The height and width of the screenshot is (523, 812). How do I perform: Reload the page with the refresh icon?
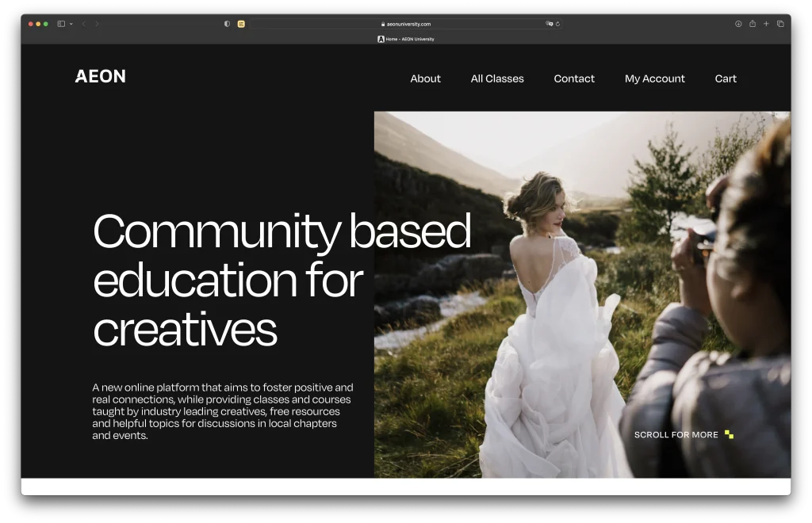click(558, 24)
